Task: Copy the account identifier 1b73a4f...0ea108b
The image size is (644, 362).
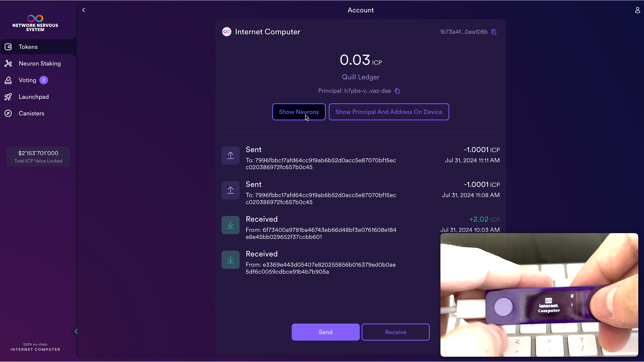Action: (x=494, y=32)
